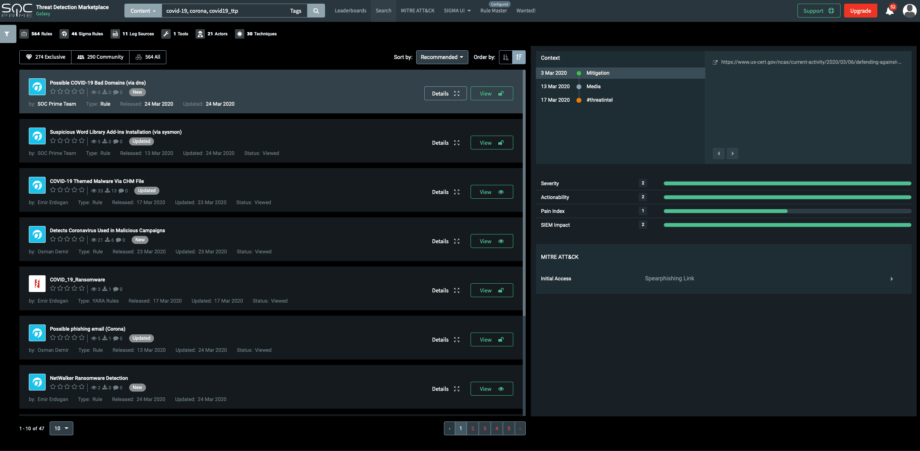
Task: Select ascending order toggle
Action: coord(505,57)
